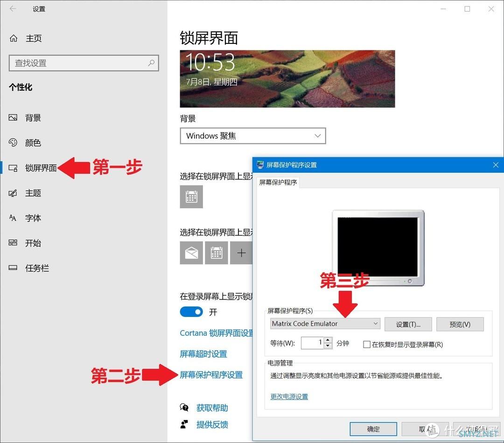Open 屏幕超时设置 link
The image size is (504, 443).
pyautogui.click(x=203, y=354)
